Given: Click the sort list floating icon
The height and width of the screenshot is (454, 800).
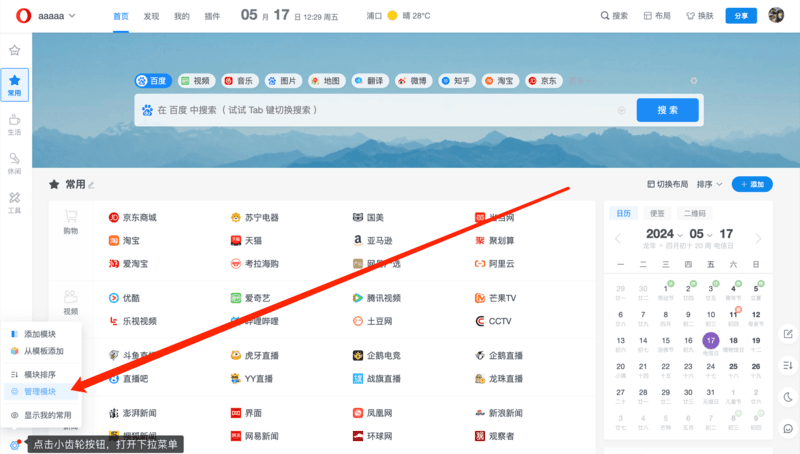Looking at the screenshot, I should tap(788, 365).
